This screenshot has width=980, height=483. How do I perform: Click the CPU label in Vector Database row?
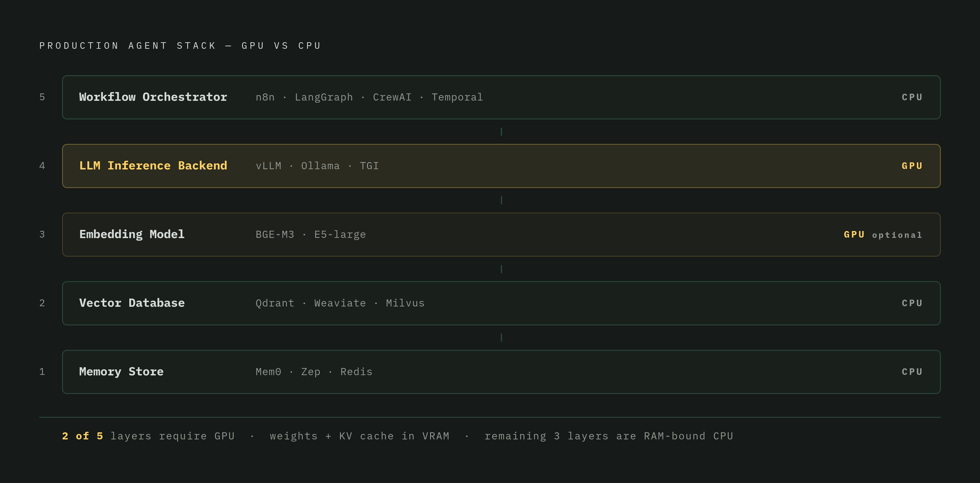tap(912, 303)
